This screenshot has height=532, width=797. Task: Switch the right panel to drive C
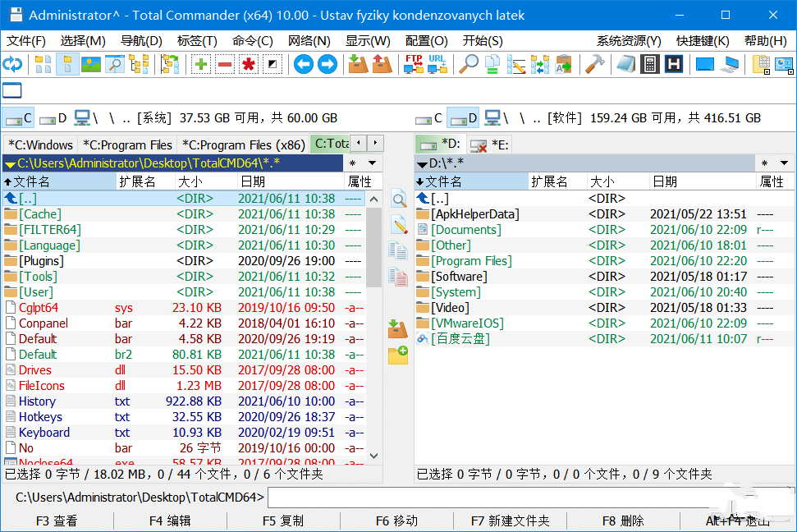[x=429, y=118]
